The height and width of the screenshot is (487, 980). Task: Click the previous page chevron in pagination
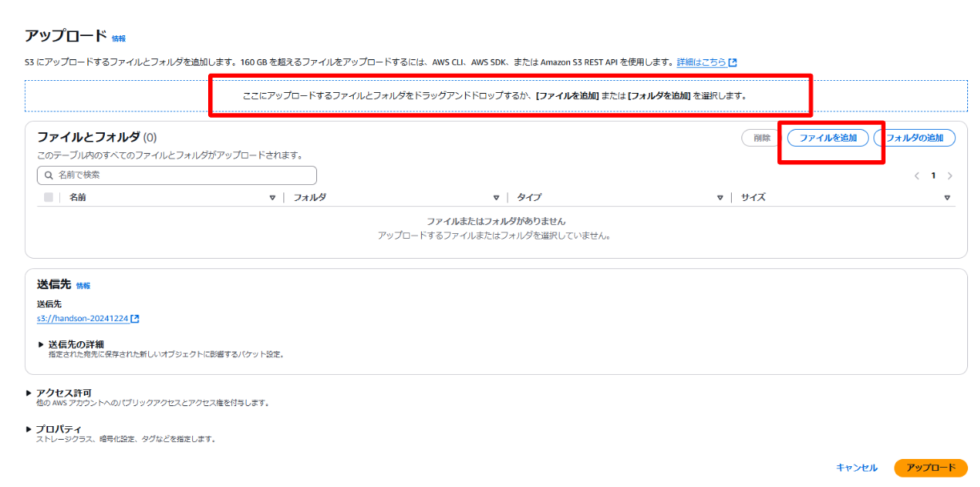click(x=917, y=175)
